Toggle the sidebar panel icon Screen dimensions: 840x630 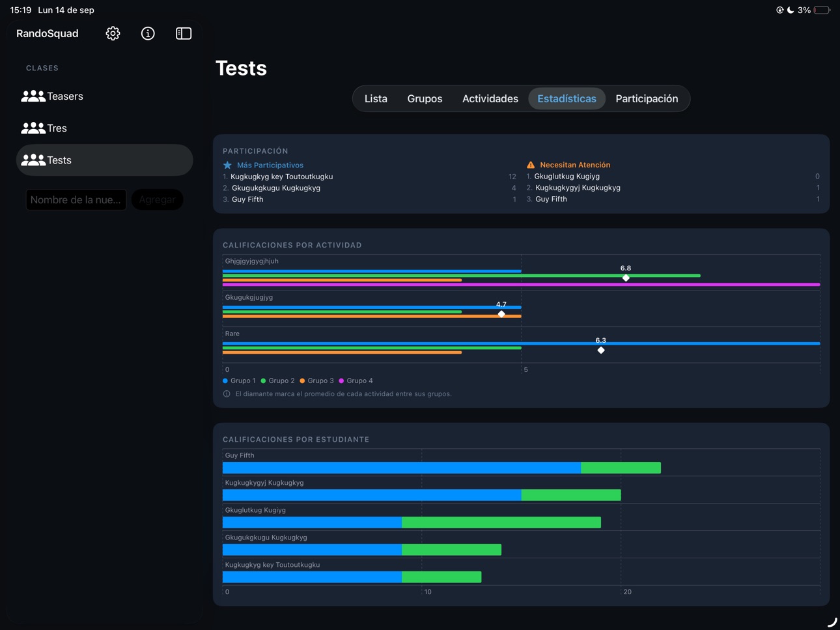click(x=184, y=33)
